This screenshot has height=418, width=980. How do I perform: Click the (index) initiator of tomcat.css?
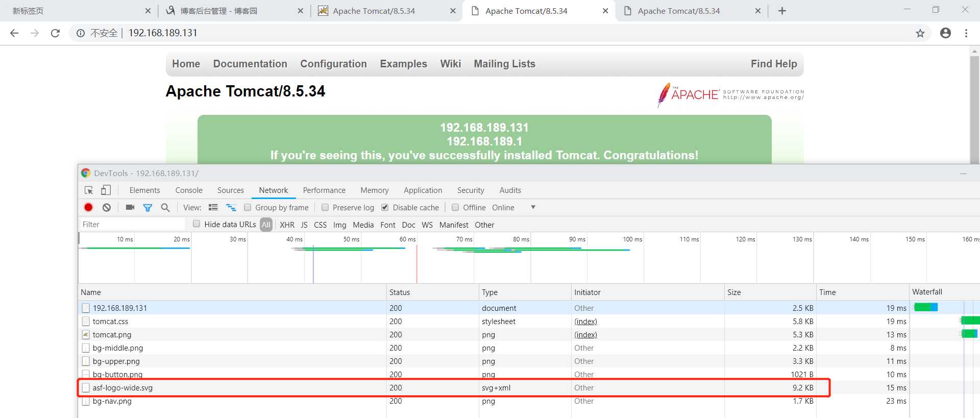click(x=585, y=322)
